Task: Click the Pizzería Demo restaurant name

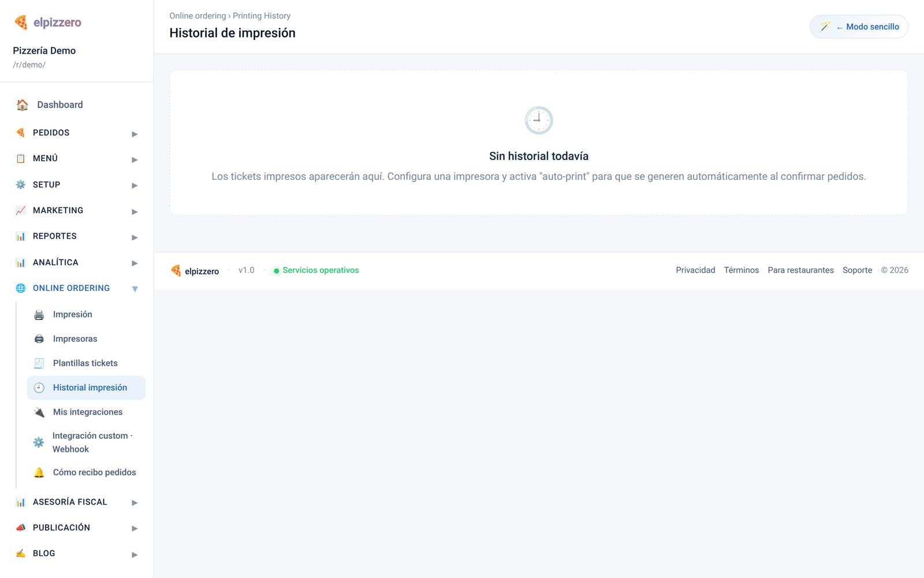Action: tap(44, 51)
